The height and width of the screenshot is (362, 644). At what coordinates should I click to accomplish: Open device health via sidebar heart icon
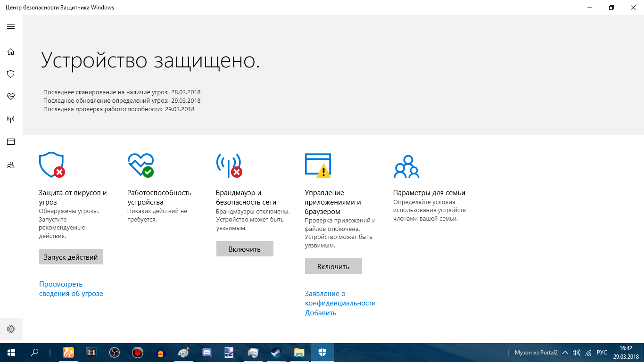[11, 97]
